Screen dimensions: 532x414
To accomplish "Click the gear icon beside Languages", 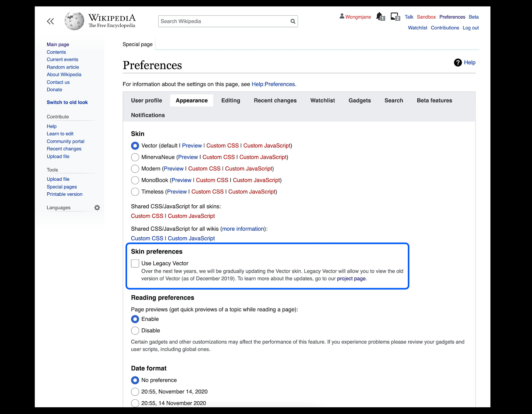I will [97, 207].
